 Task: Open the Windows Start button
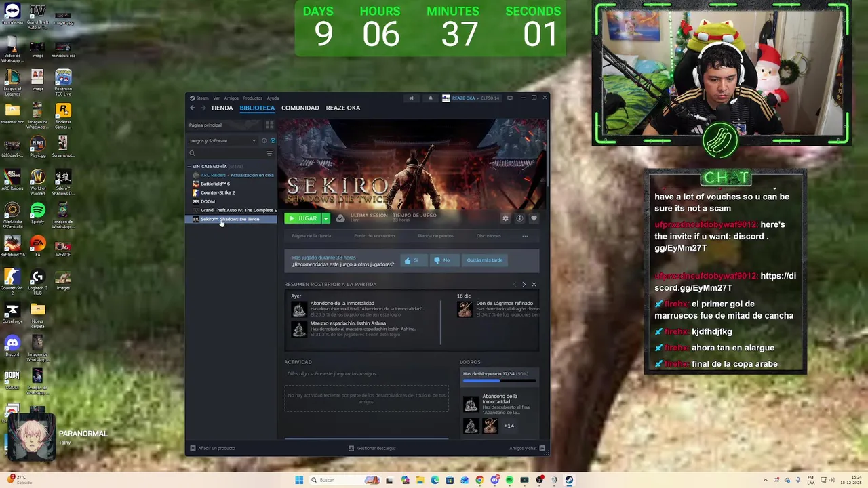pyautogui.click(x=299, y=480)
